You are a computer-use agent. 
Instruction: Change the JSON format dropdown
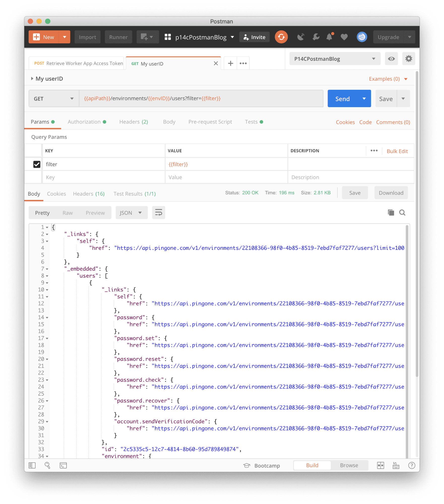[131, 213]
